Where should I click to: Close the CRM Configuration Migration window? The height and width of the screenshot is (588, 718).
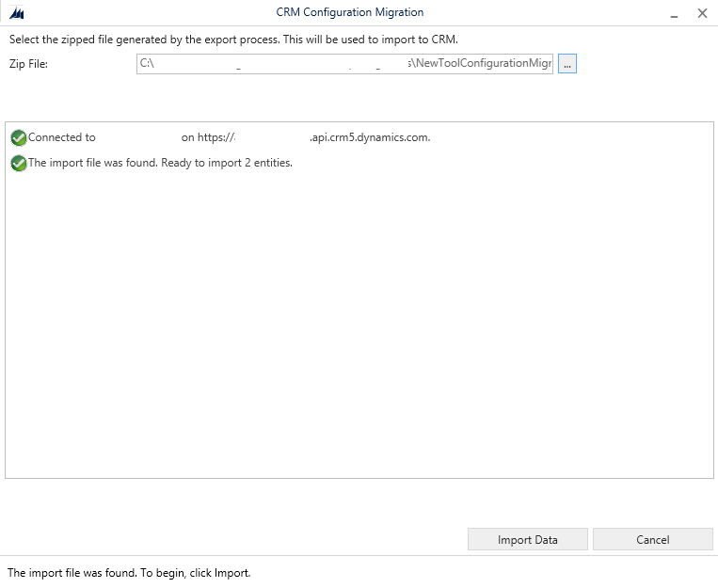point(702,13)
